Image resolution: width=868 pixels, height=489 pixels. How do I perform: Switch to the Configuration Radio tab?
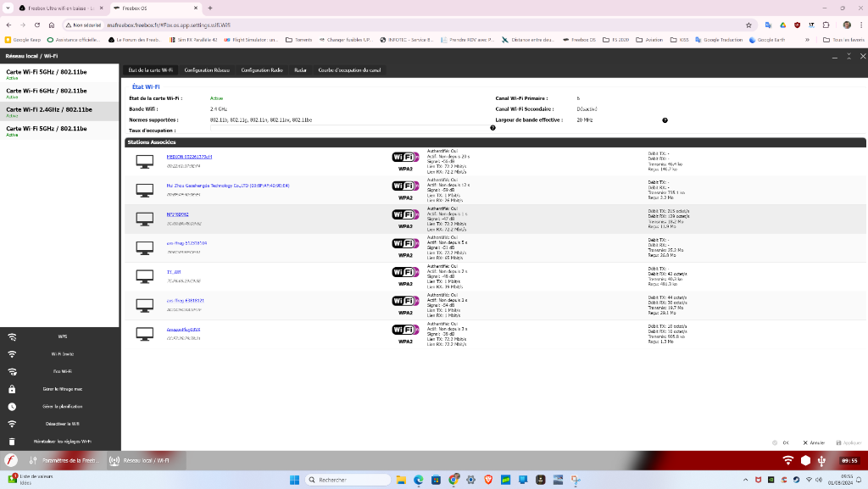click(x=262, y=70)
